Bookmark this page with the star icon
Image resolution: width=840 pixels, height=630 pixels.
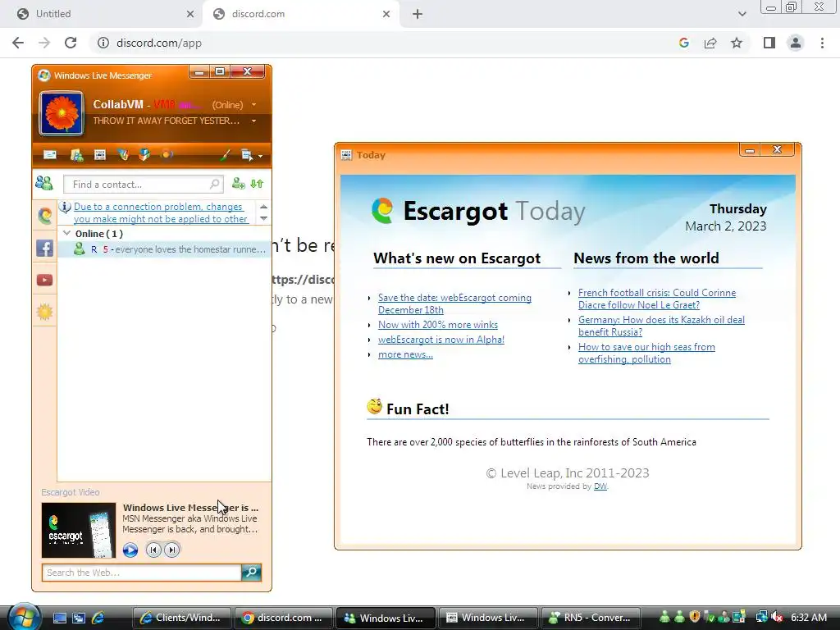pos(737,43)
